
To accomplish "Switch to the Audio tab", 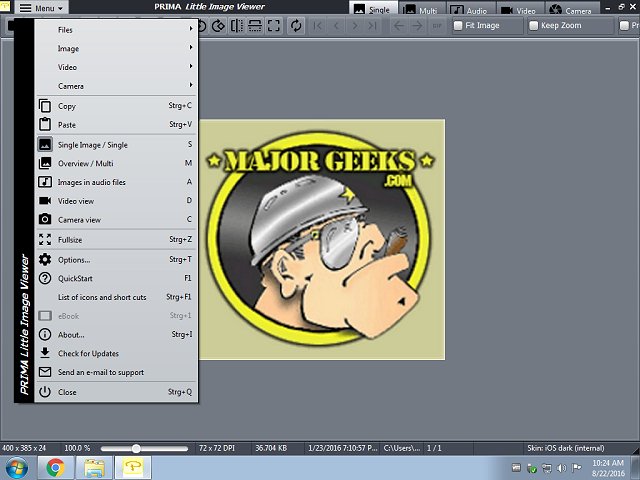I will (x=471, y=10).
